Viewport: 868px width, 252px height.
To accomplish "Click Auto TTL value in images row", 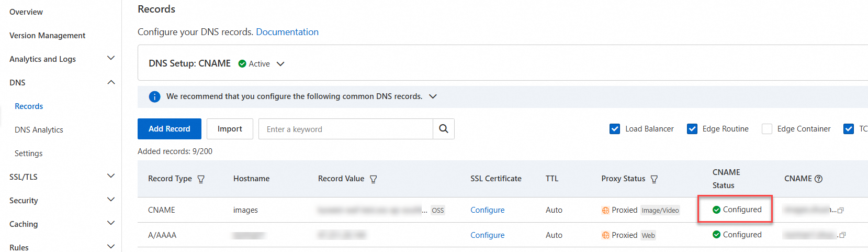I will tap(554, 210).
